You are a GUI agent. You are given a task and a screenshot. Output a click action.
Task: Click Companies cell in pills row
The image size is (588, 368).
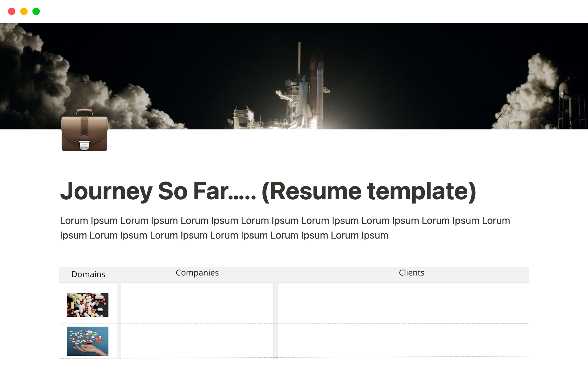(197, 303)
